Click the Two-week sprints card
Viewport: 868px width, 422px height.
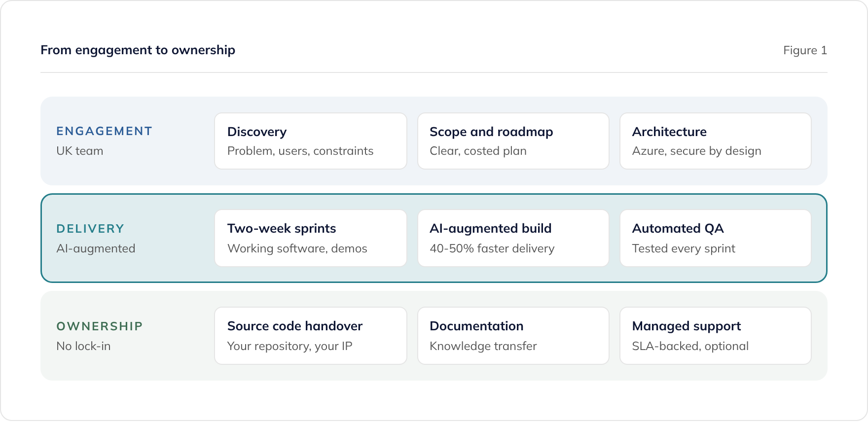coord(311,238)
